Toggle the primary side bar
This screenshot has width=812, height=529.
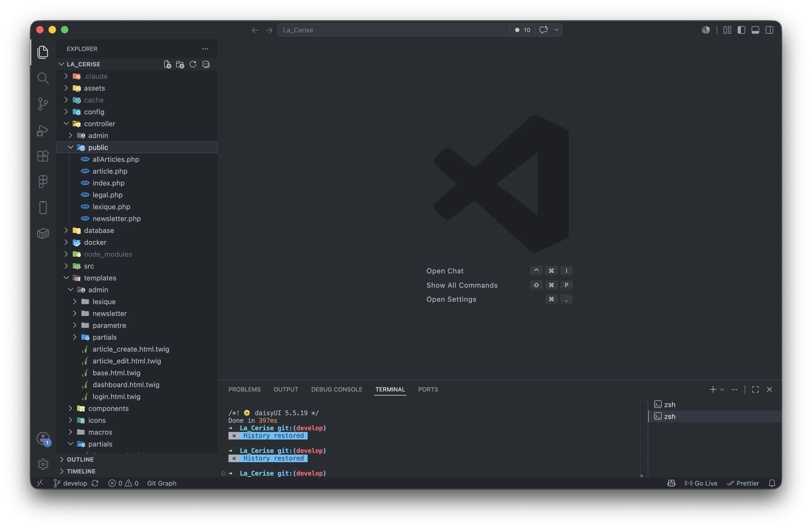coord(741,30)
